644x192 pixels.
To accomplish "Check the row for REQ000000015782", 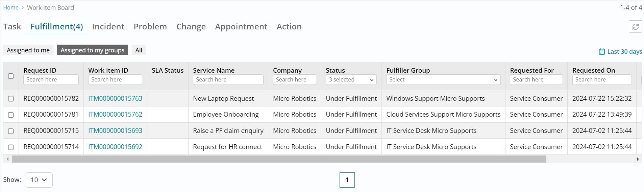I will (11, 99).
